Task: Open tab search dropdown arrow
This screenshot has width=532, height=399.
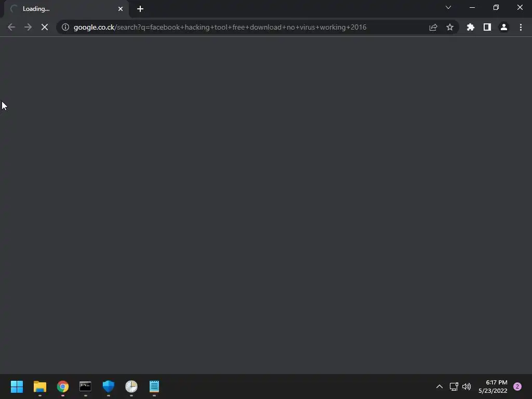Action: 448,7
